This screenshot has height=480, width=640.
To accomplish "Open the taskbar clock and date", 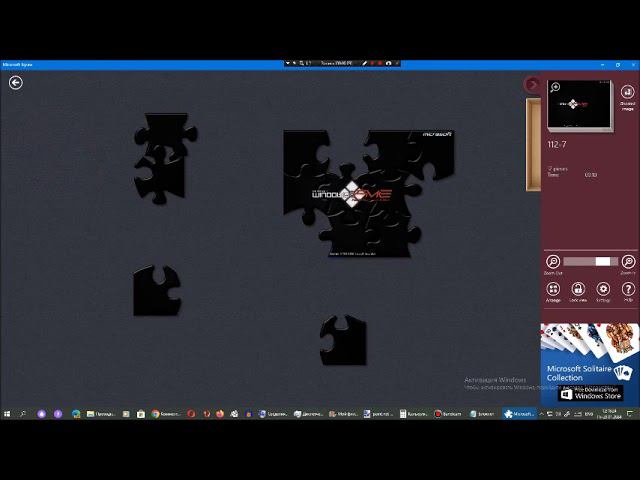I will coord(609,414).
